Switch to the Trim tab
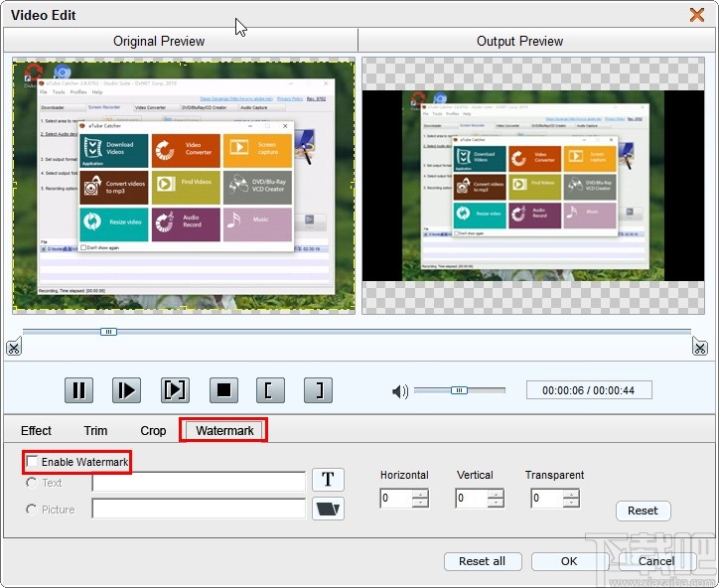The height and width of the screenshot is (588, 719). click(95, 431)
